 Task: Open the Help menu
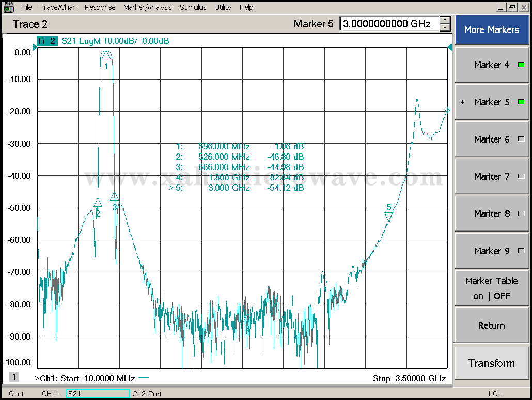[246, 7]
